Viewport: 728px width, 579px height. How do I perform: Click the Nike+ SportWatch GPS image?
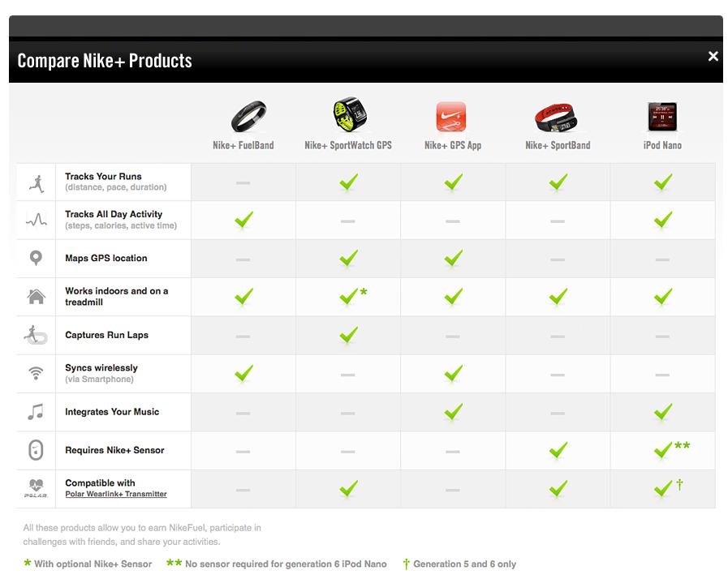click(x=350, y=114)
